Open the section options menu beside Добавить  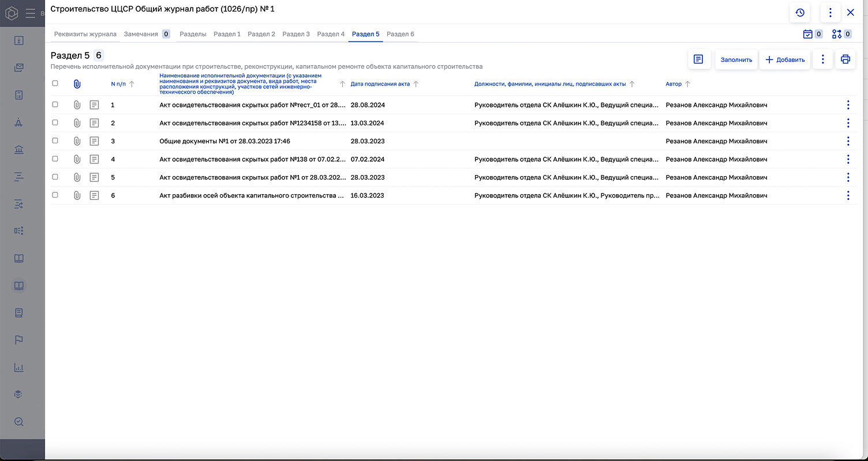[823, 60]
